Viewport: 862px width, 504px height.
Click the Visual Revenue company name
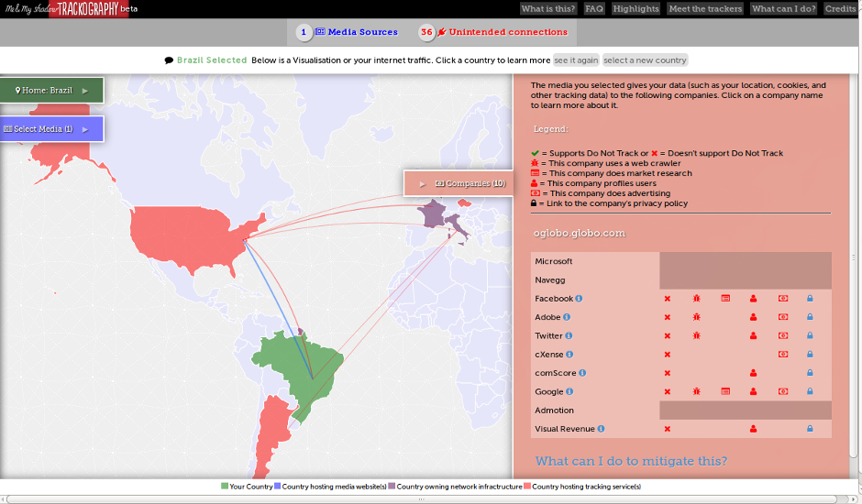(x=565, y=429)
